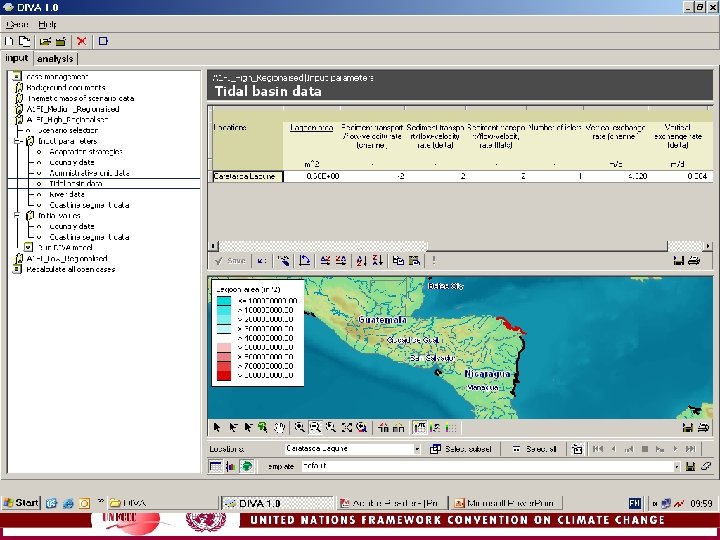Select the Tidal basin data tree node
Image resolution: width=720 pixels, height=540 pixels.
pyautogui.click(x=76, y=184)
